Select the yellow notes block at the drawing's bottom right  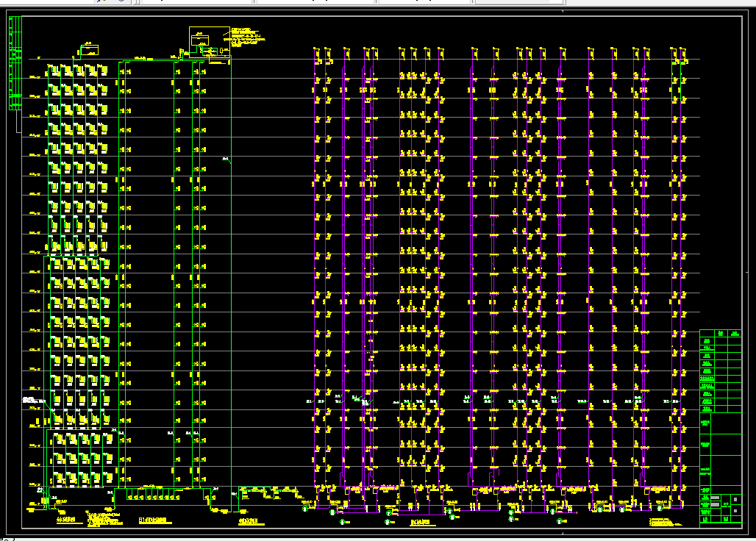pyautogui.click(x=666, y=522)
